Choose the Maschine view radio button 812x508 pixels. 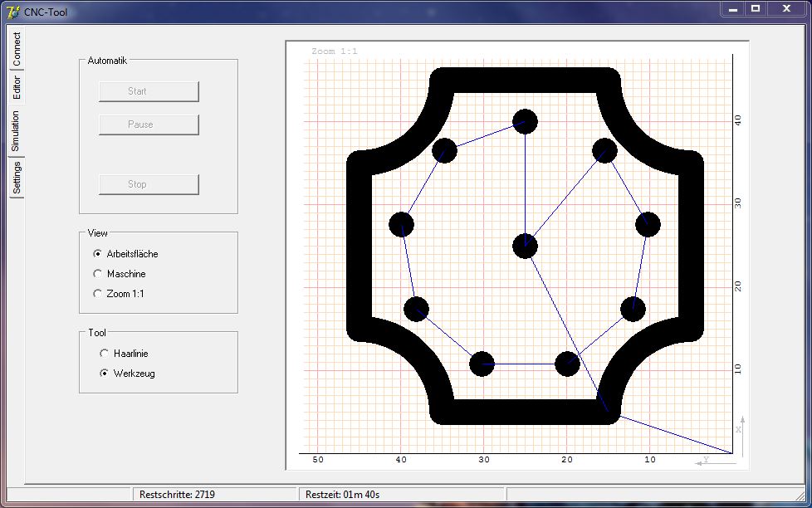pyautogui.click(x=98, y=274)
